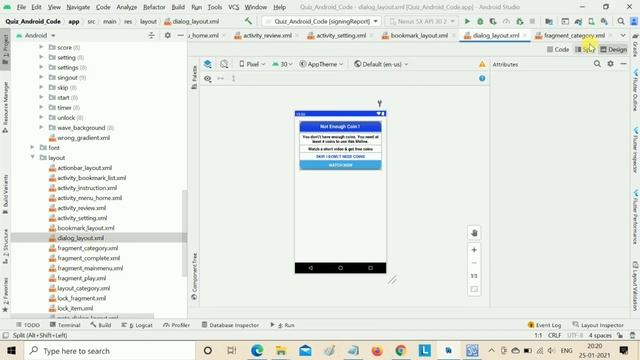Image resolution: width=640 pixels, height=360 pixels.
Task: Reset zoom to 1:1
Action: point(474,276)
